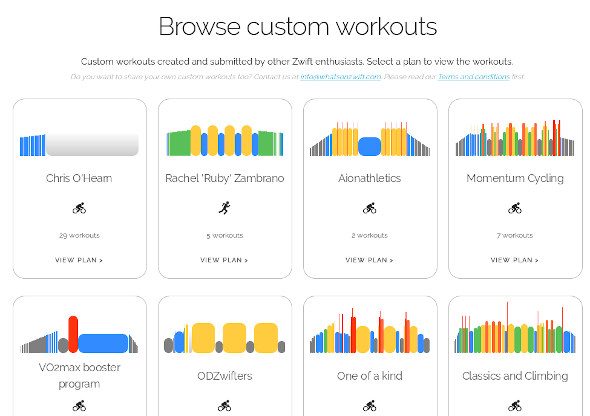Viewport: 590px width, 416px height.
Task: Click the cycling icon under ODZwifters
Action: point(225,406)
